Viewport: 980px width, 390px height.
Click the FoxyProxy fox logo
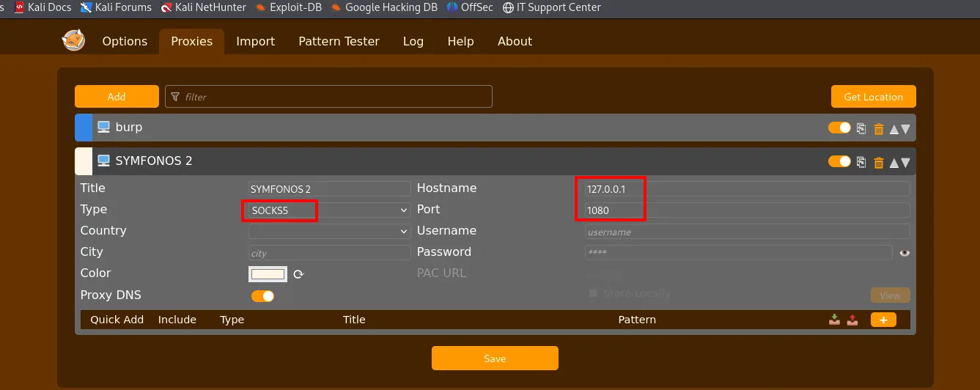click(73, 40)
